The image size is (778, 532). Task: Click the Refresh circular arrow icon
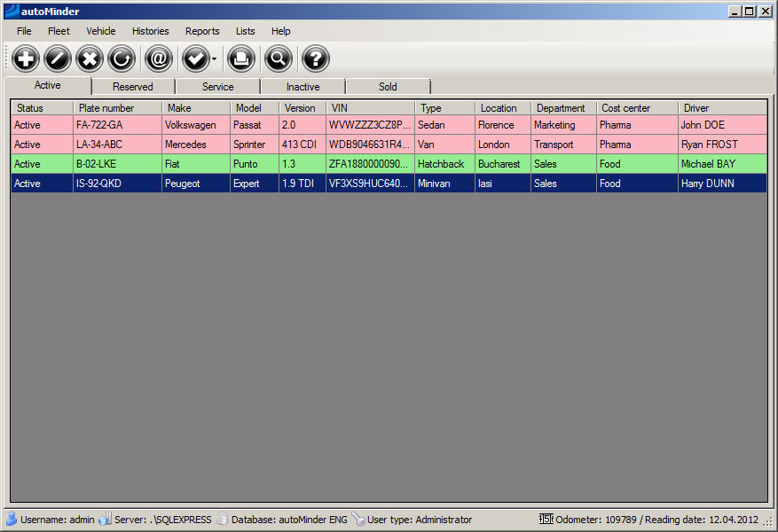coord(122,59)
